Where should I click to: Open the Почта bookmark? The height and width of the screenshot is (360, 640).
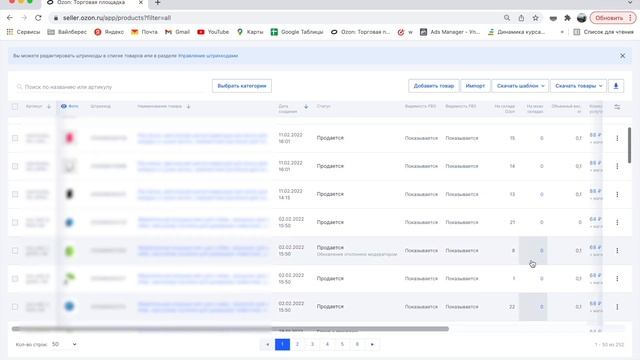click(144, 32)
